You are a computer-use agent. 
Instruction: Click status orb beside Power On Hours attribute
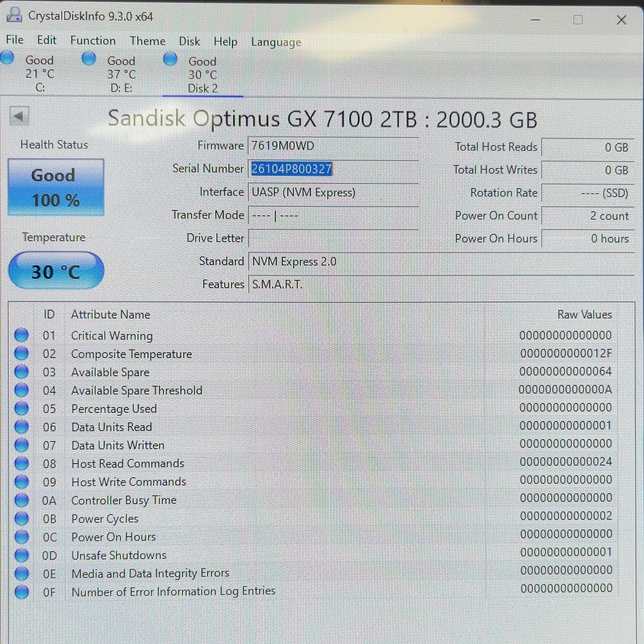(x=21, y=537)
